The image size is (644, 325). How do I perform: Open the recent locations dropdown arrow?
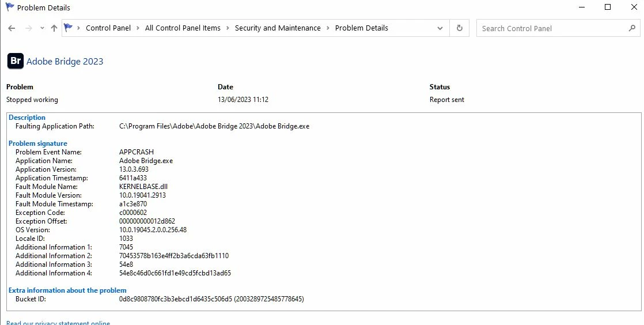(x=42, y=28)
